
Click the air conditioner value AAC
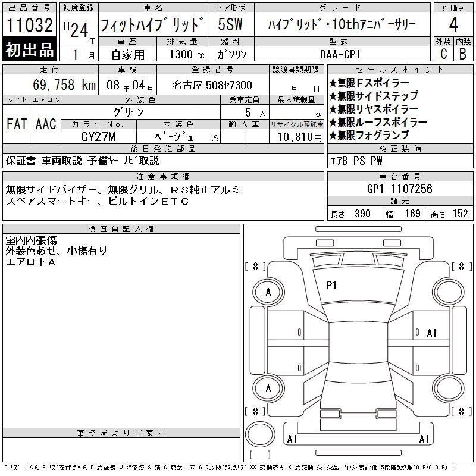[x=46, y=124]
